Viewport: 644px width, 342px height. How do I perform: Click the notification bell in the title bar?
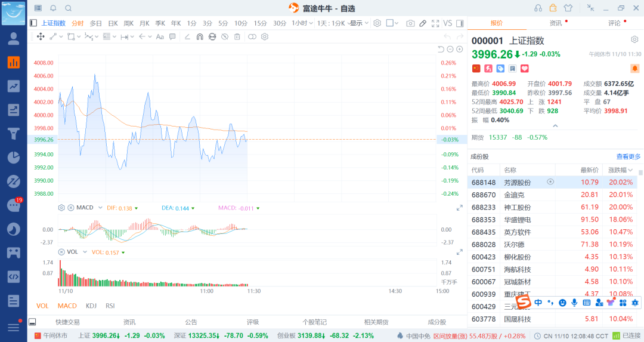point(54,8)
